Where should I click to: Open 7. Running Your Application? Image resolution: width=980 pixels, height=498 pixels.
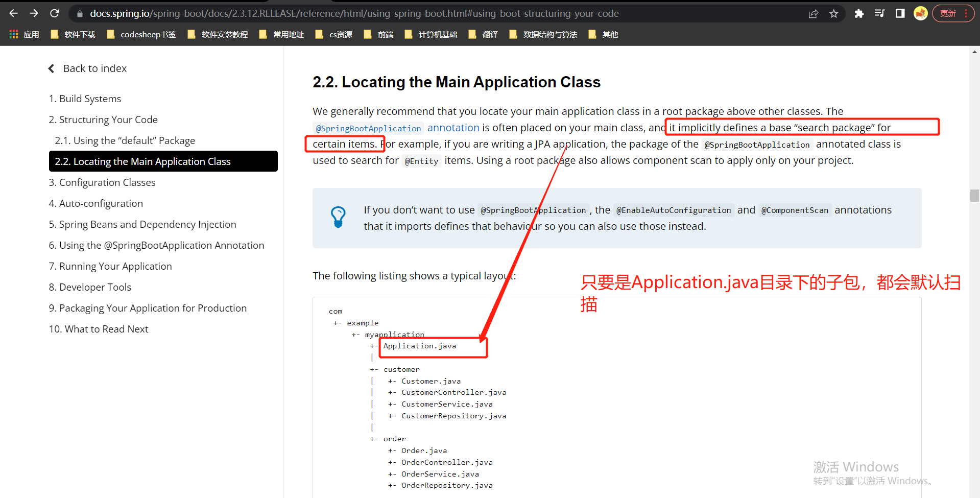point(110,266)
